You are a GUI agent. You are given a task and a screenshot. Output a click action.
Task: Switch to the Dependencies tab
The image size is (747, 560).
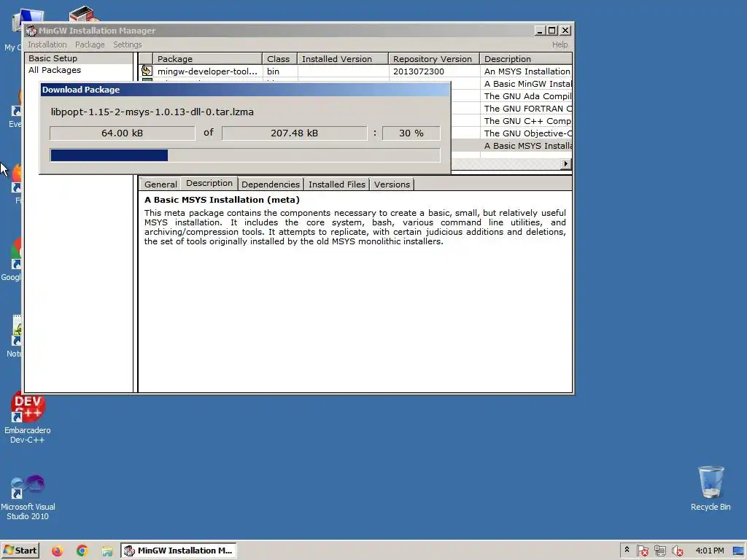pyautogui.click(x=270, y=184)
